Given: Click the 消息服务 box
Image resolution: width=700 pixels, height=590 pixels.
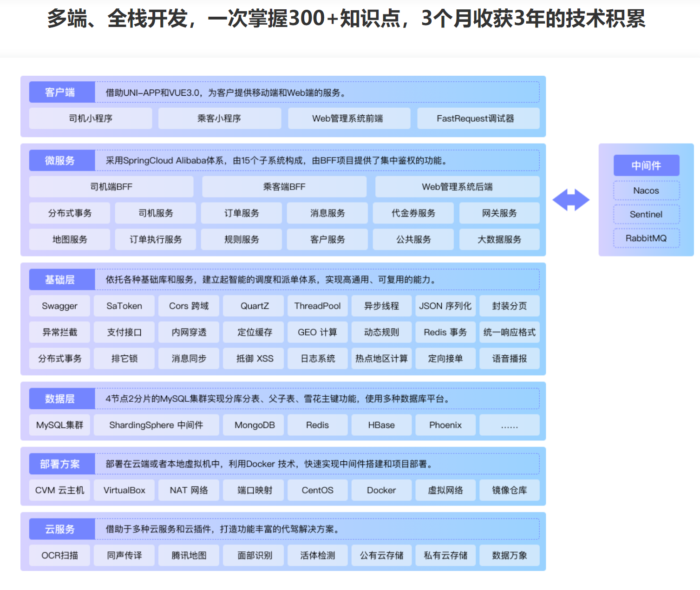Looking at the screenshot, I should pos(327,213).
